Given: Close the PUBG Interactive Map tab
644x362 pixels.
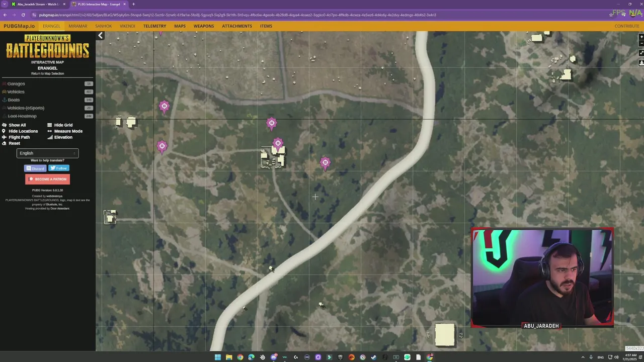Looking at the screenshot, I should pos(124,4).
